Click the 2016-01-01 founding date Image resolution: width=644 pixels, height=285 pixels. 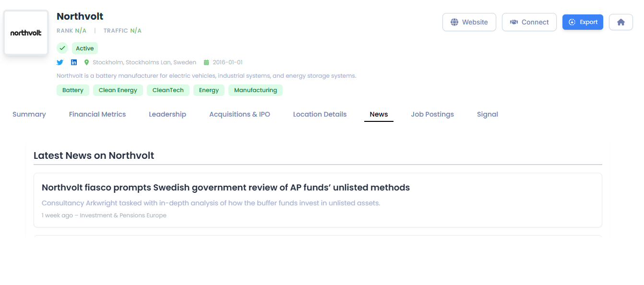click(227, 62)
